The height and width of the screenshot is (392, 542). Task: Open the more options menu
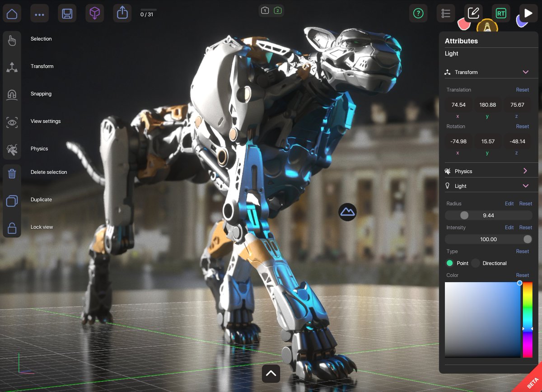[39, 14]
